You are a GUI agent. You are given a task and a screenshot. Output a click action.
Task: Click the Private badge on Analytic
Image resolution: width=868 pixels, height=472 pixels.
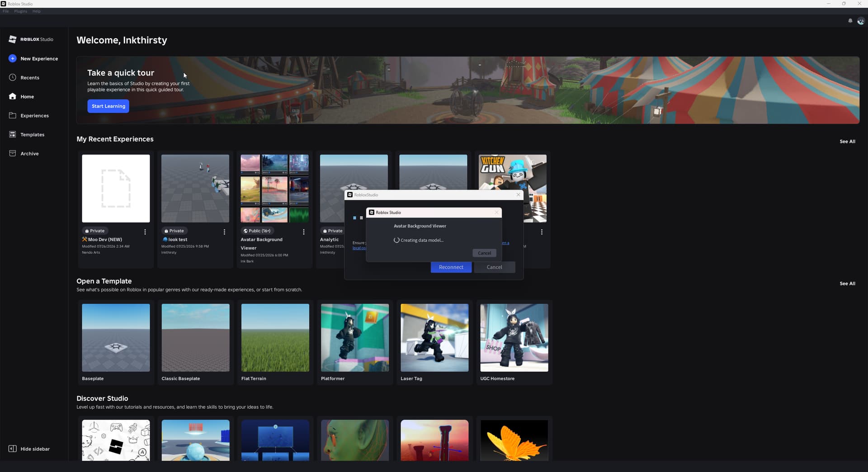pos(332,231)
